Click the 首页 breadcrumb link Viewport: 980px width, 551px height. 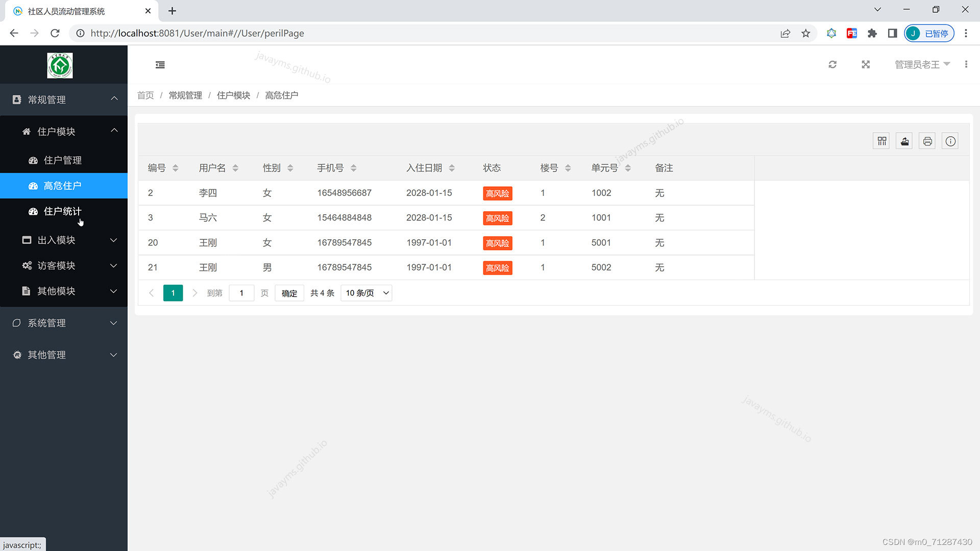145,95
